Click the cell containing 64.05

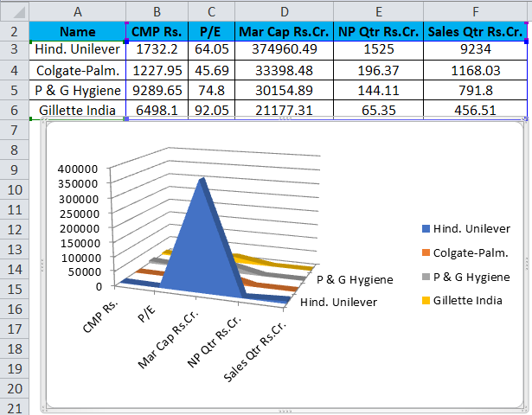pos(211,50)
